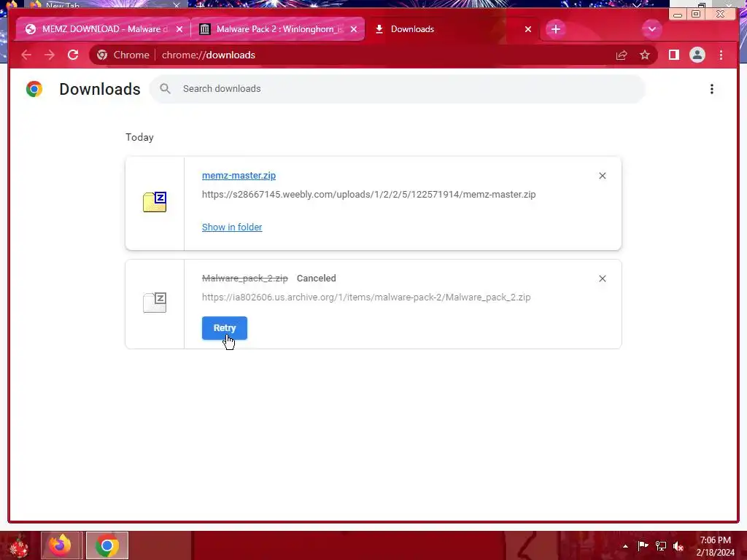The image size is (747, 560).
Task: Bookmark this page with the star
Action: coord(645,55)
